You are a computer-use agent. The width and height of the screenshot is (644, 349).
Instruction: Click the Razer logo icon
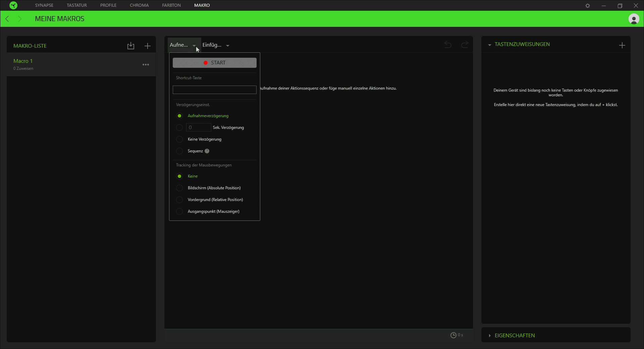[x=13, y=5]
